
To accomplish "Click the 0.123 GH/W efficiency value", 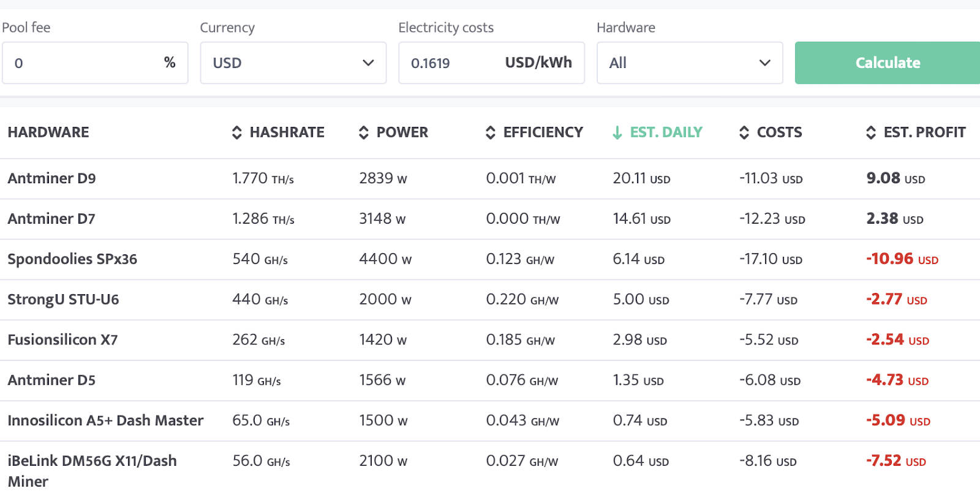I will tap(520, 259).
